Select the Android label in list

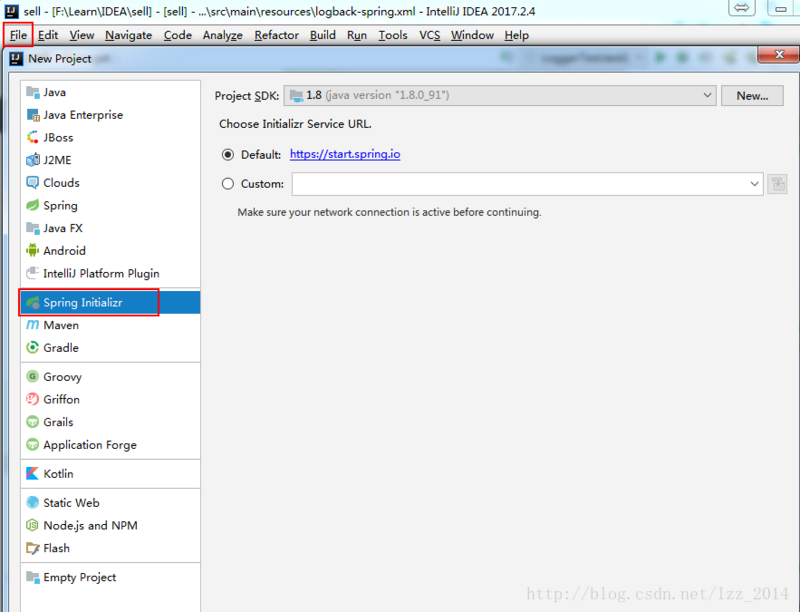(64, 250)
